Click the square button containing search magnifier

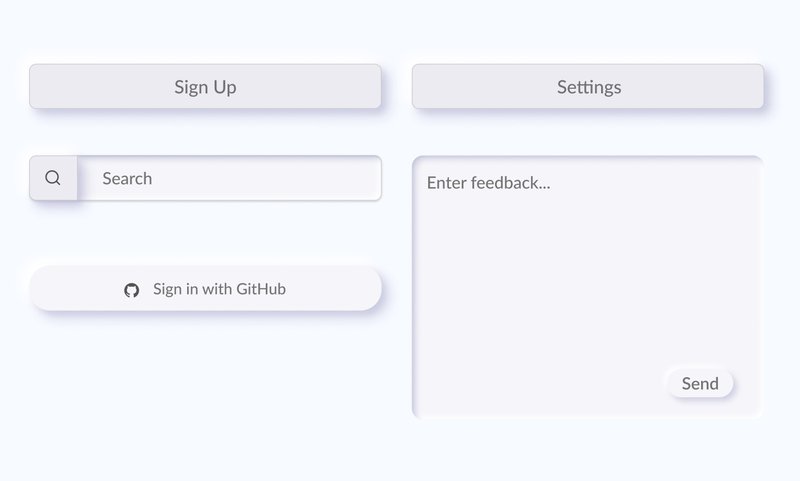point(53,178)
